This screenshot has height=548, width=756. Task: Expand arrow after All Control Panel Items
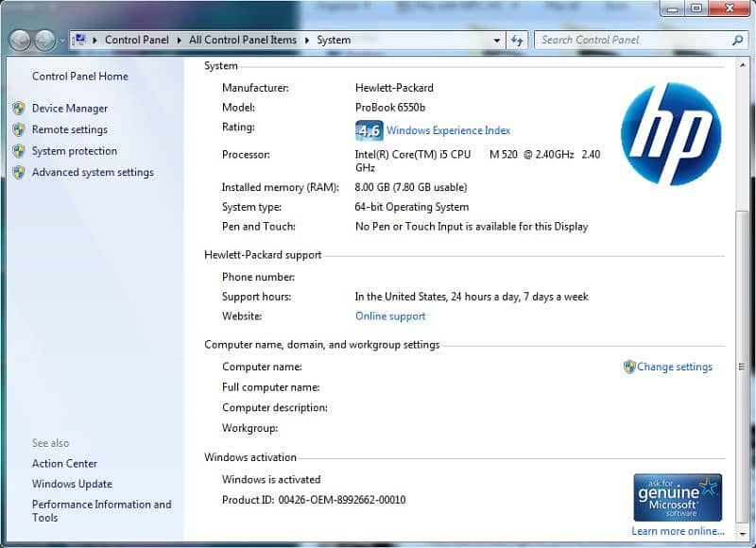tap(306, 41)
